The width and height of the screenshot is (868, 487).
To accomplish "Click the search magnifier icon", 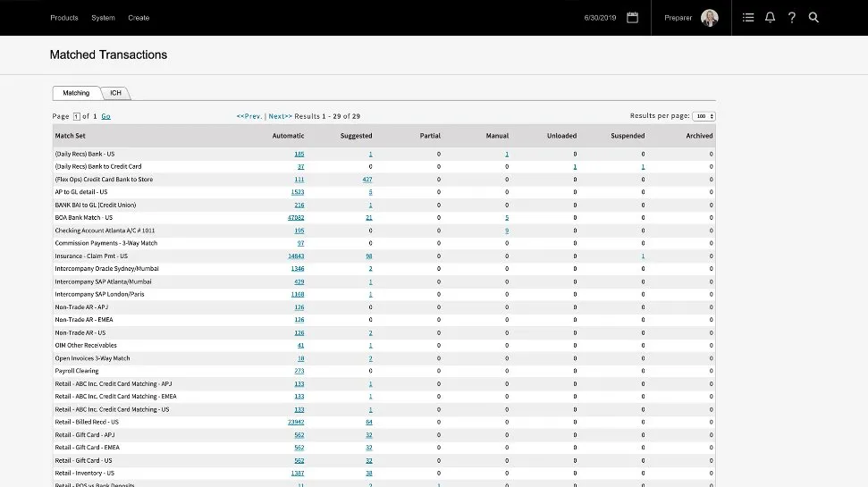I will [813, 18].
